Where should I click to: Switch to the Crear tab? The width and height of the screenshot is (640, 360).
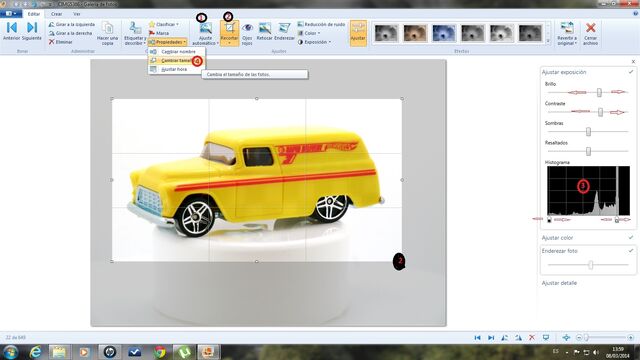[x=56, y=14]
